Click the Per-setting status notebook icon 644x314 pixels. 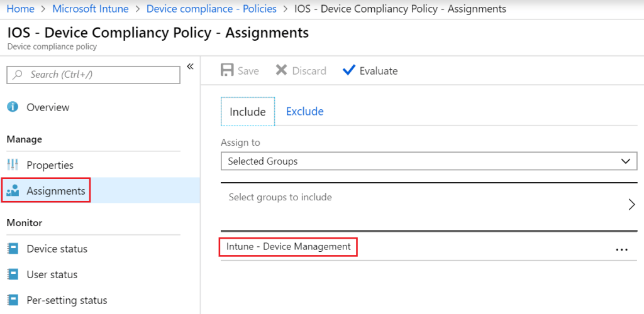point(13,300)
